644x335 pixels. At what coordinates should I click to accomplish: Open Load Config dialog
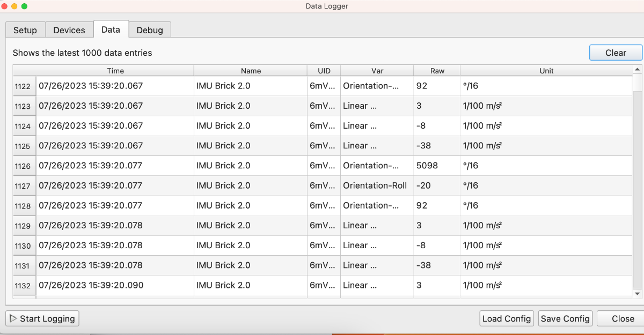pos(507,318)
